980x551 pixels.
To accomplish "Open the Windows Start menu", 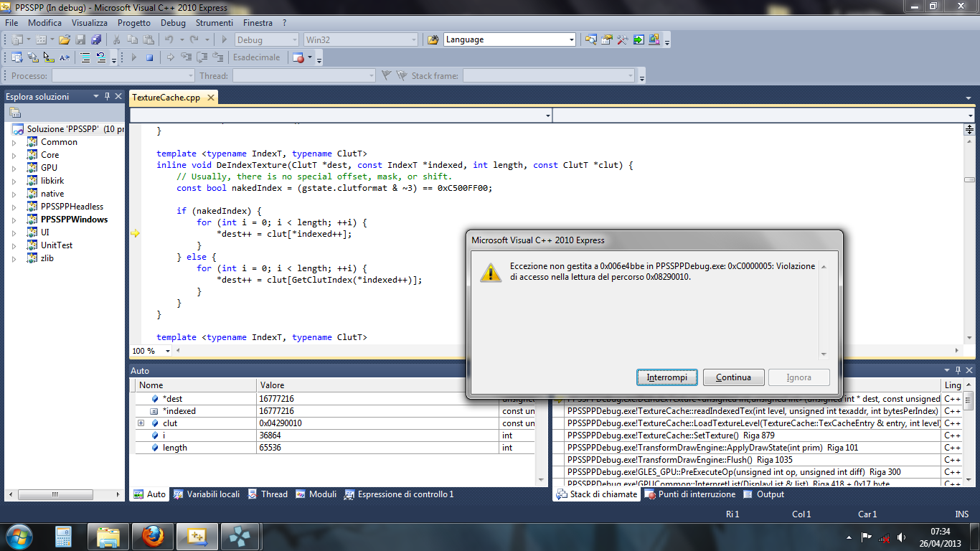I will 19,537.
